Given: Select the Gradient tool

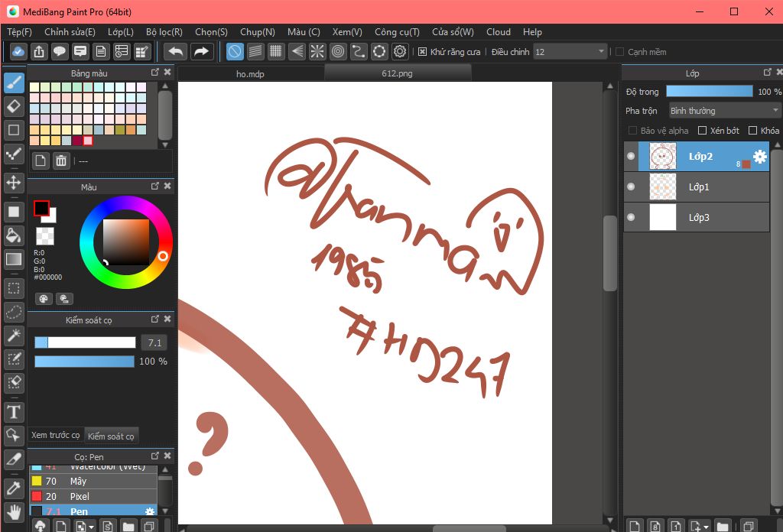Looking at the screenshot, I should point(14,259).
